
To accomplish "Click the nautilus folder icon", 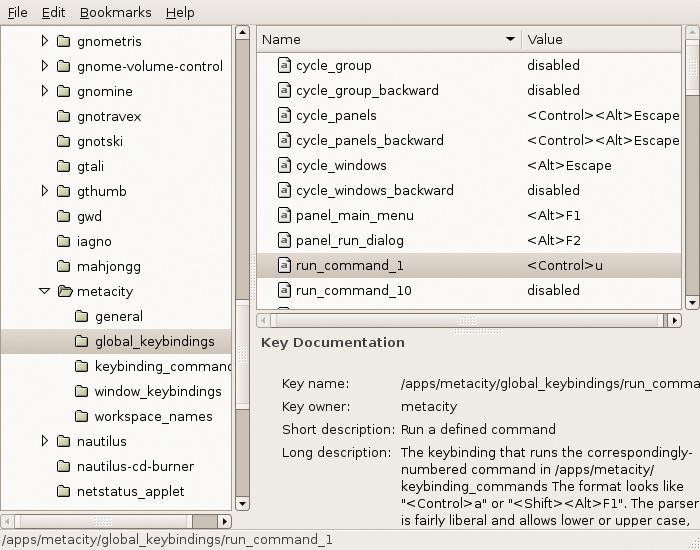I will click(64, 441).
